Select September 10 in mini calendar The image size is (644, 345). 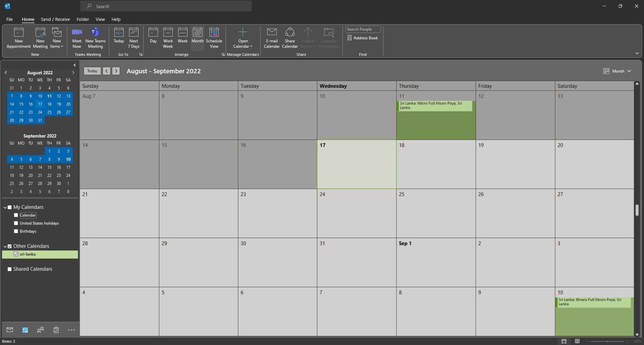pos(68,159)
